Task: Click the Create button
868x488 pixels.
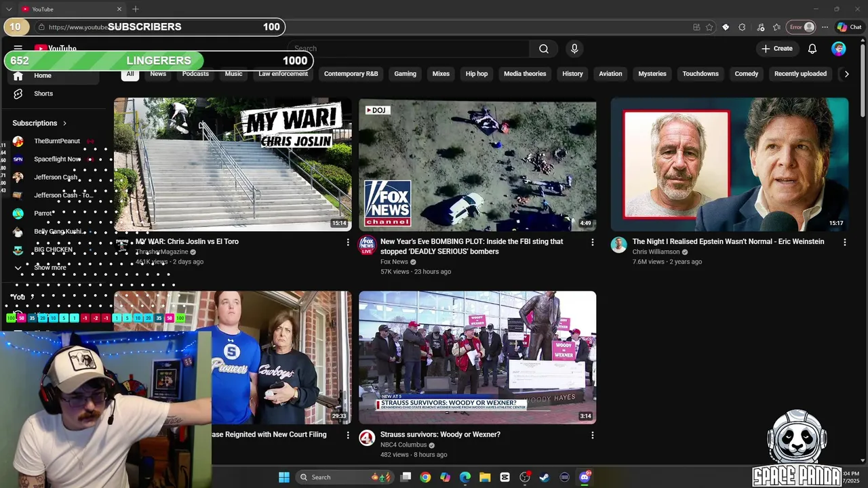Action: click(x=776, y=49)
